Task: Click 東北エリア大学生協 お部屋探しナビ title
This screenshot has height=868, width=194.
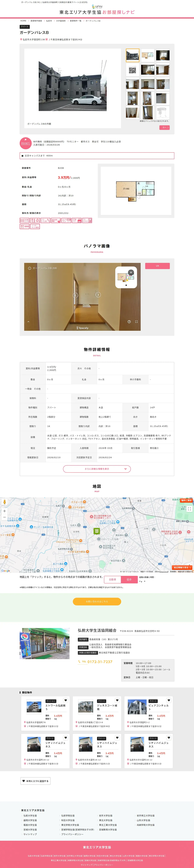Action: [97, 12]
